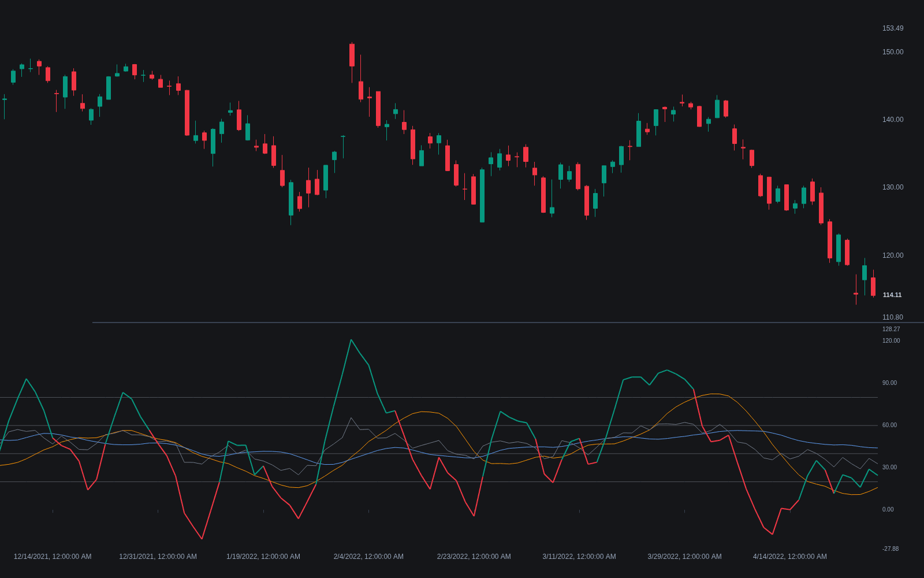Click the 128.27 indicator axis label

[x=891, y=329]
